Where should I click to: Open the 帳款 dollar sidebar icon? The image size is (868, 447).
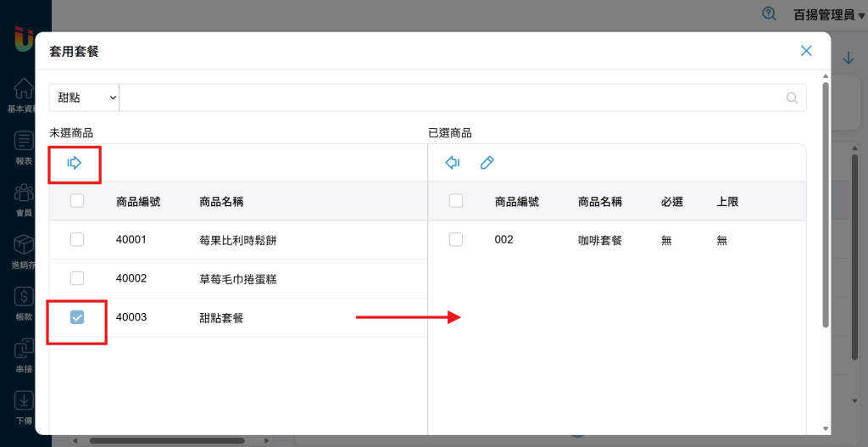click(24, 297)
